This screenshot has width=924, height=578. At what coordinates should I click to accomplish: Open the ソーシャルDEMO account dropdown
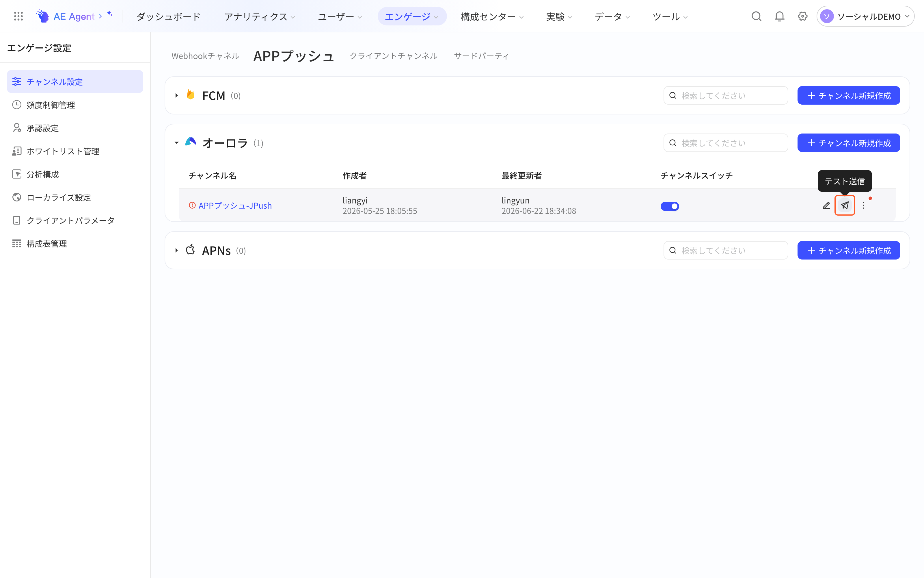[x=865, y=16]
